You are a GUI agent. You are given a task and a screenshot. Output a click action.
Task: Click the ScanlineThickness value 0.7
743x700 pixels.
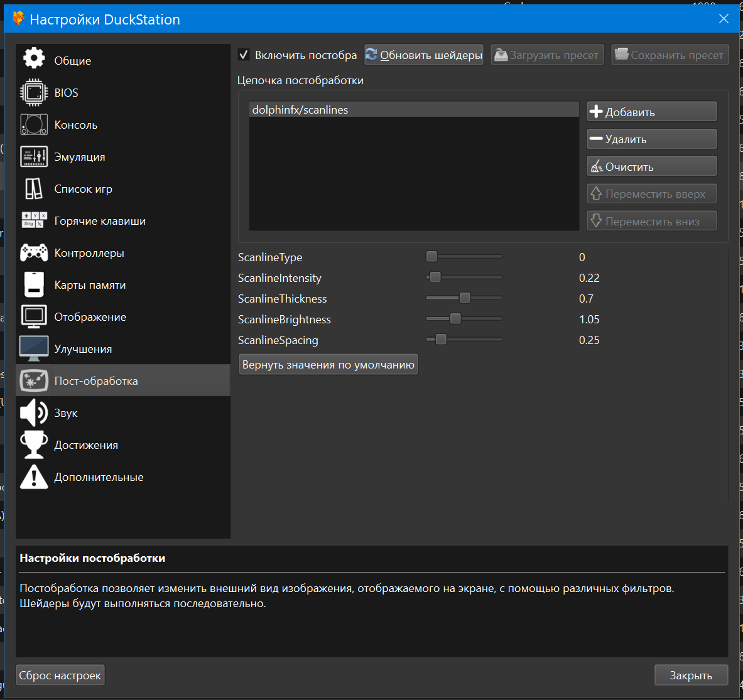click(x=586, y=299)
